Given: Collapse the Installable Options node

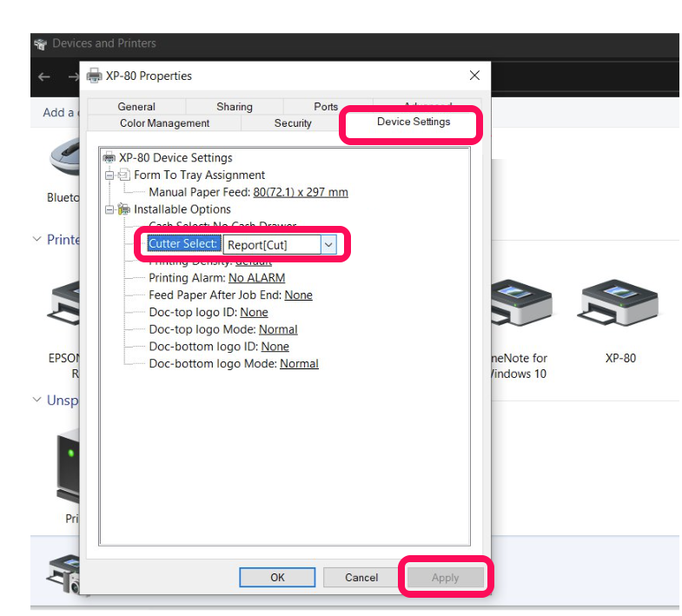Looking at the screenshot, I should pos(109,209).
